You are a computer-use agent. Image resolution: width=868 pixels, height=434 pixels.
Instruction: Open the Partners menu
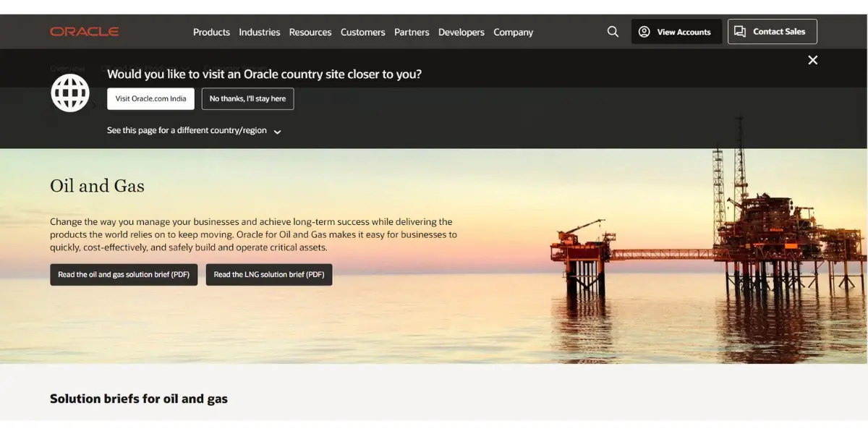click(x=412, y=33)
